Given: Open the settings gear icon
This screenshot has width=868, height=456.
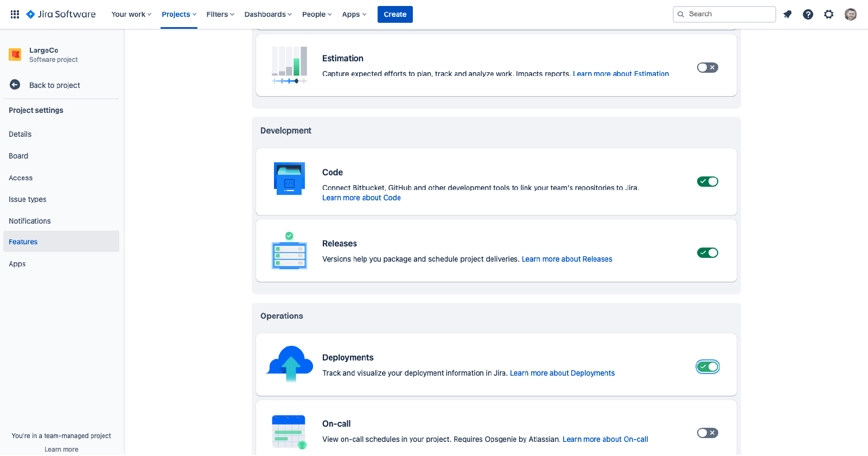Looking at the screenshot, I should click(828, 14).
